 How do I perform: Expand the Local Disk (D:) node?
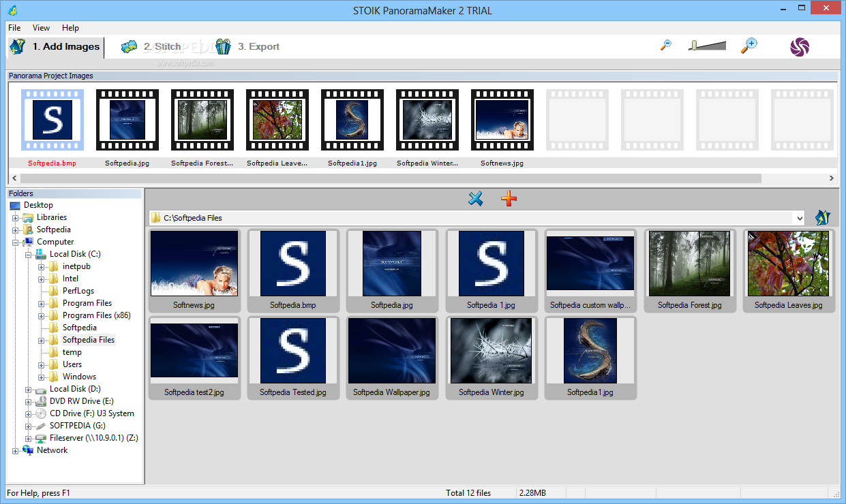pyautogui.click(x=29, y=390)
